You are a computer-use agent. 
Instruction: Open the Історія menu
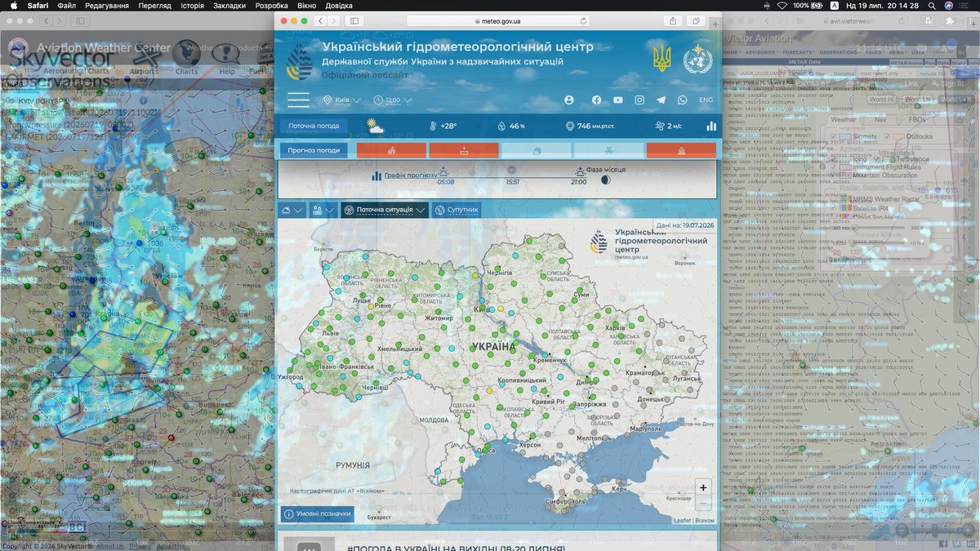[x=192, y=5]
